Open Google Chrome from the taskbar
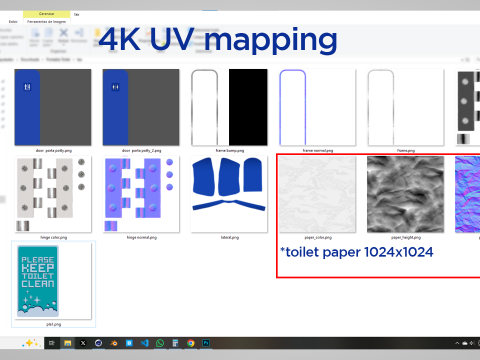Screen dimensions: 480x360 [191, 343]
